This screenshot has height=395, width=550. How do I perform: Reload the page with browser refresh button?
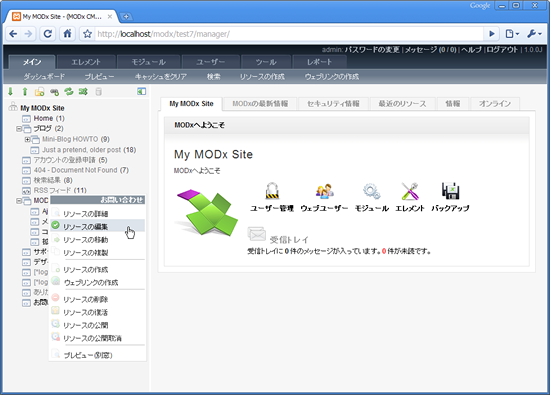click(47, 34)
